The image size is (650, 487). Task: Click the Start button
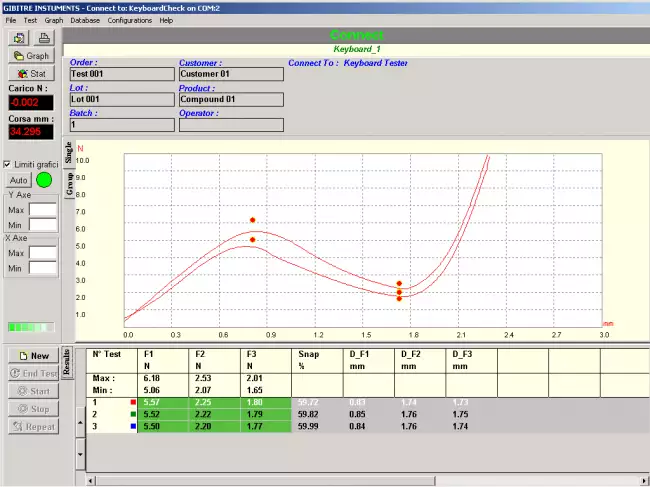point(34,391)
